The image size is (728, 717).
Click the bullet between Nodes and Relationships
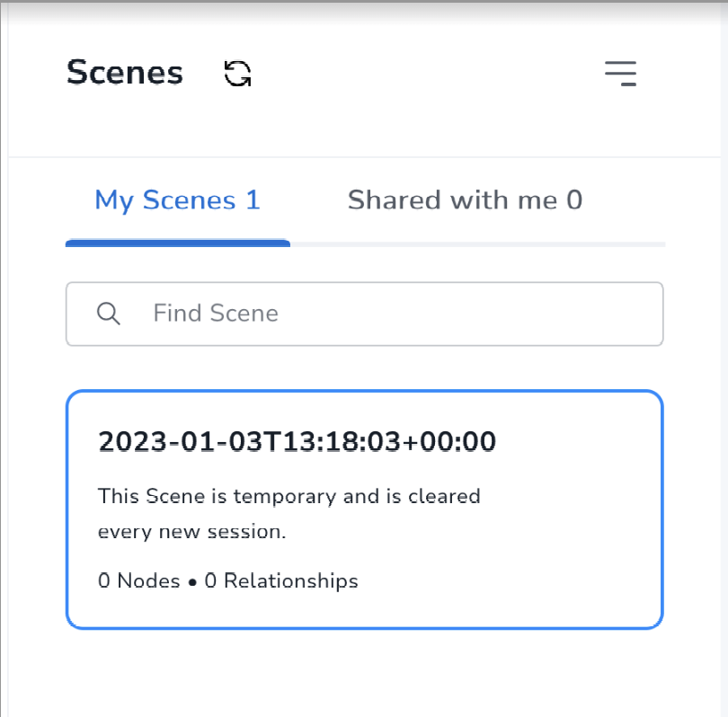point(192,582)
